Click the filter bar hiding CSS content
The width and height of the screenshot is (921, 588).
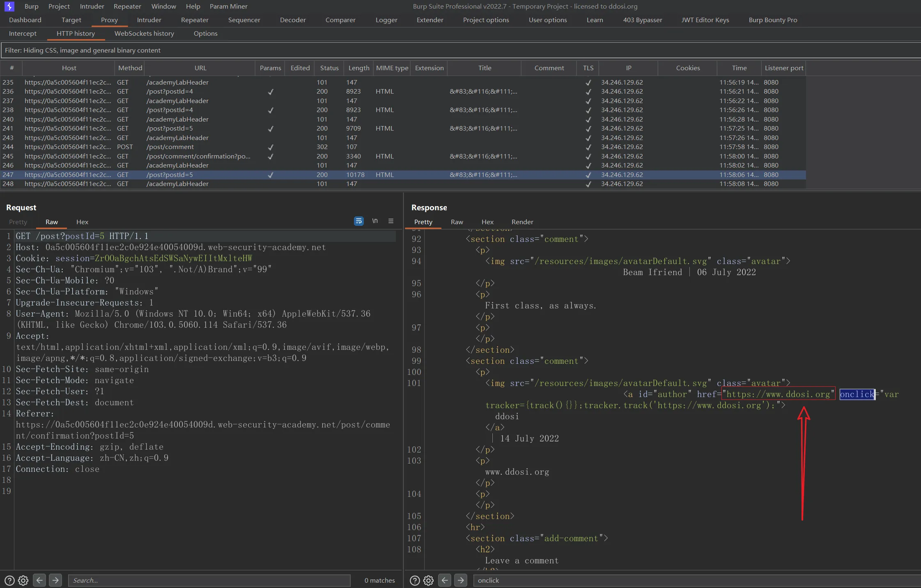pyautogui.click(x=460, y=50)
